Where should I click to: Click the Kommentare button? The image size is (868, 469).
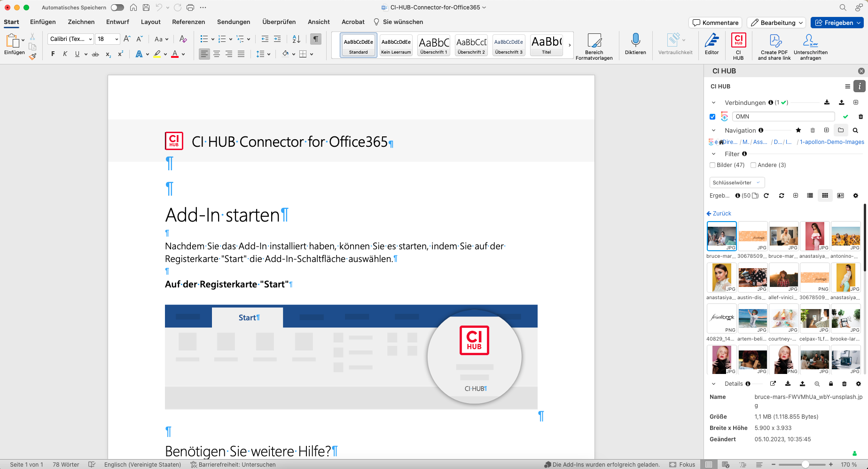pyautogui.click(x=715, y=23)
